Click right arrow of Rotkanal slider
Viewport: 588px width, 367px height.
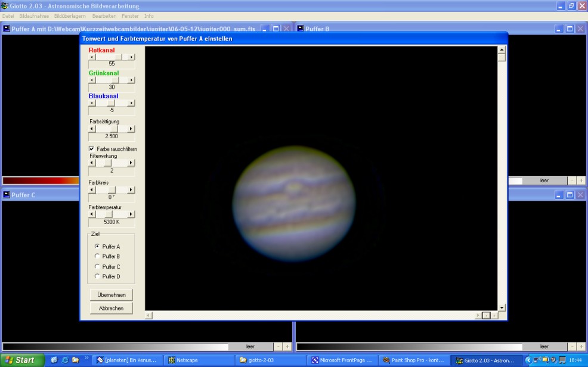pyautogui.click(x=132, y=57)
